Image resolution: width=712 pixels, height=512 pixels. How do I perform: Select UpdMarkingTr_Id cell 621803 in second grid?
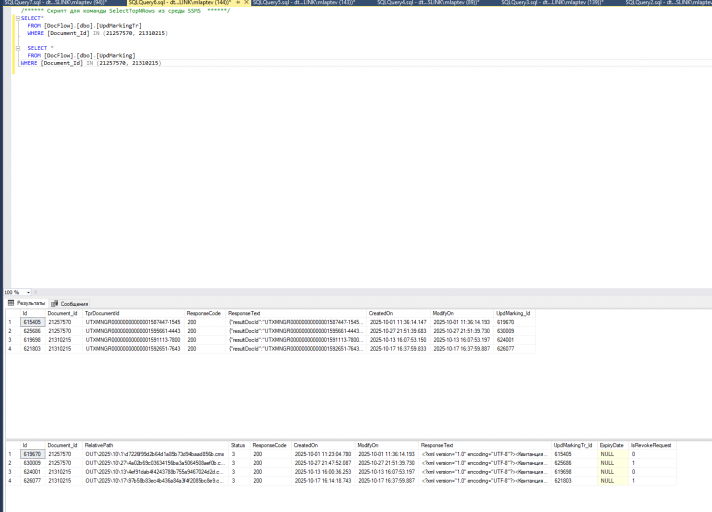coord(574,481)
